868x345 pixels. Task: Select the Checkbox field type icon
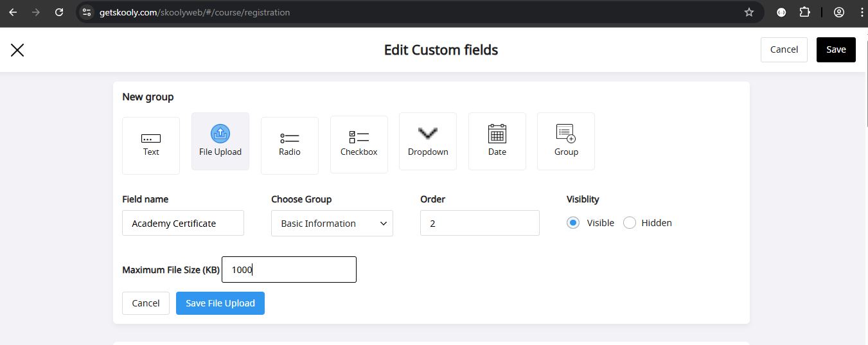click(359, 145)
